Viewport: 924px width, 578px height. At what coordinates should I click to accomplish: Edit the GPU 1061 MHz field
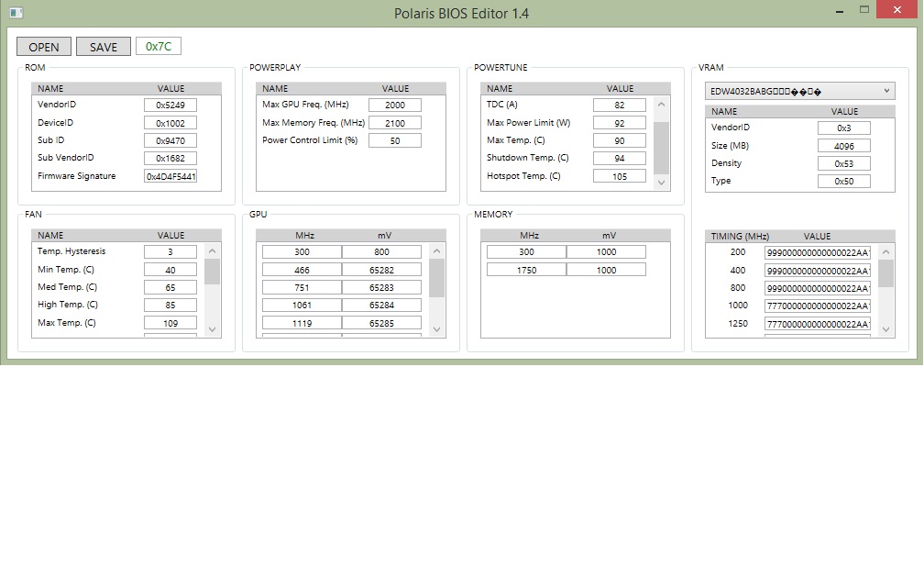point(302,305)
